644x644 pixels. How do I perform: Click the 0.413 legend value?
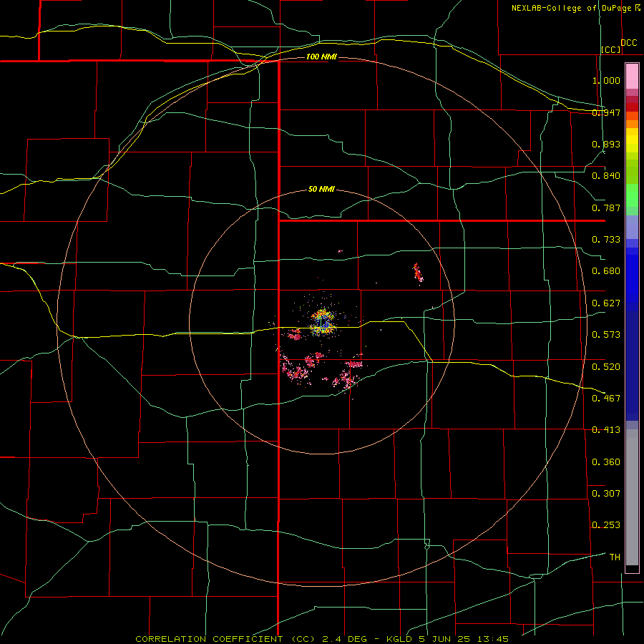[x=606, y=430]
